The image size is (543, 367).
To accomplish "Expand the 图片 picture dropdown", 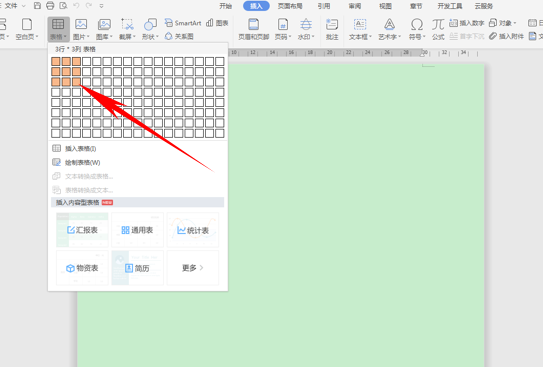I will pyautogui.click(x=88, y=37).
